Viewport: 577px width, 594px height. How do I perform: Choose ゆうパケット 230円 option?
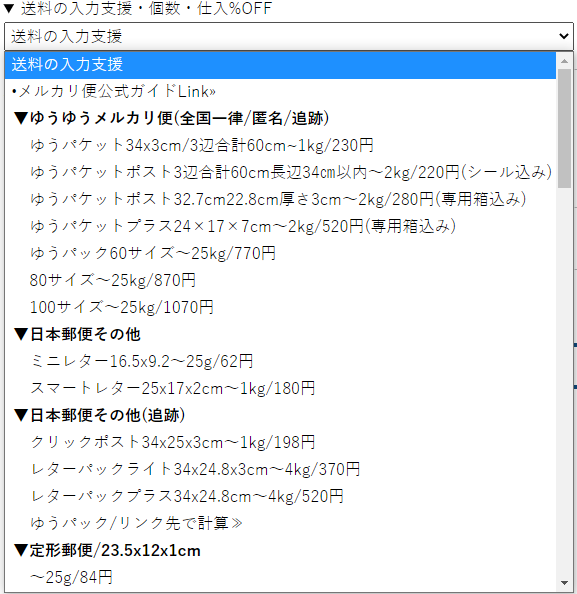click(x=280, y=145)
